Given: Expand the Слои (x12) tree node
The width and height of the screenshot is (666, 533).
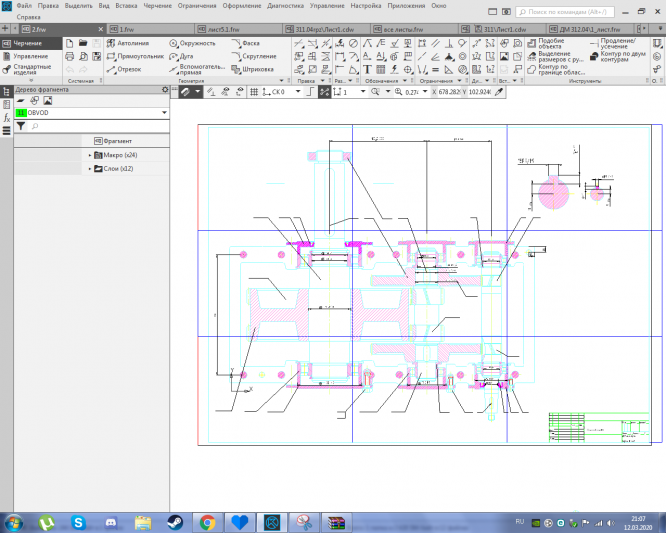Looking at the screenshot, I should pyautogui.click(x=90, y=169).
